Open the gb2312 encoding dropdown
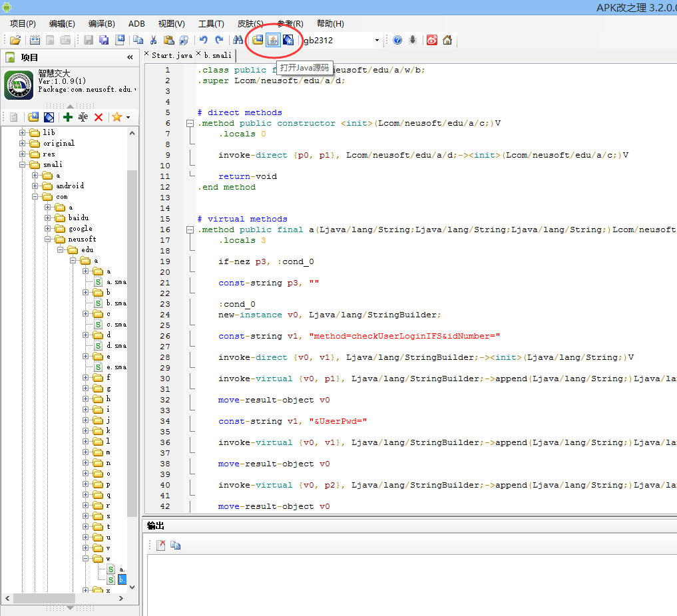The image size is (677, 616). coord(377,41)
